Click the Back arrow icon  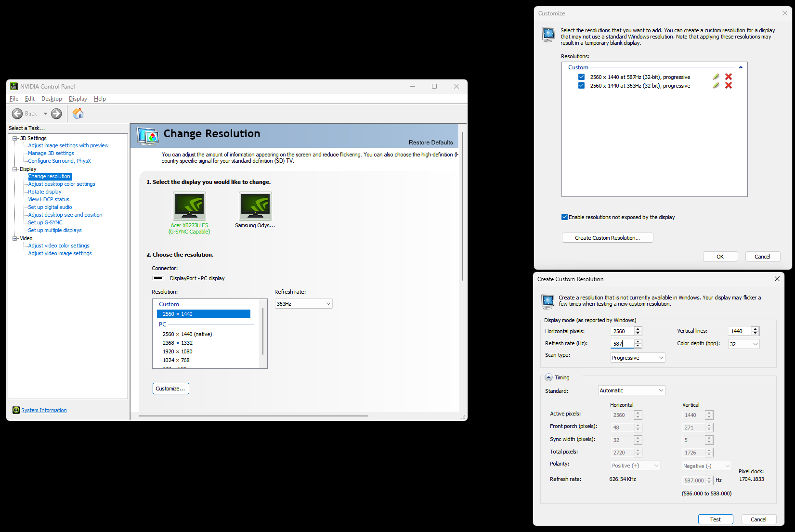pyautogui.click(x=17, y=114)
